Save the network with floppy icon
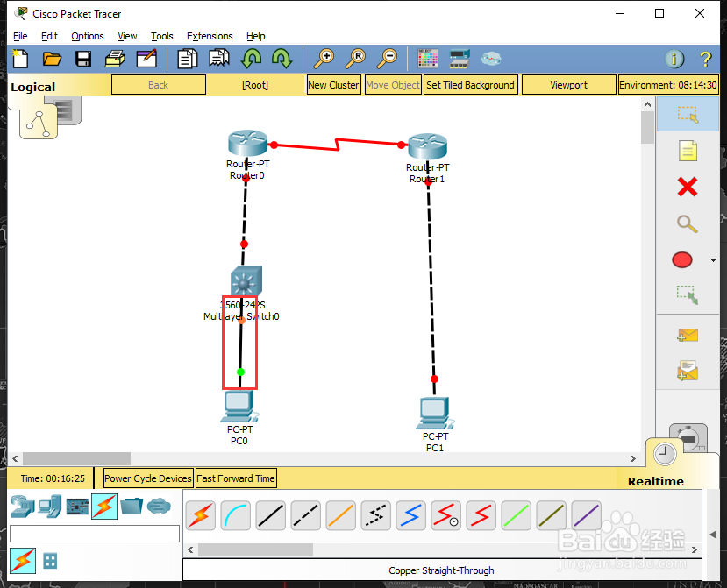Screen dimensions: 727x588 click(83, 59)
